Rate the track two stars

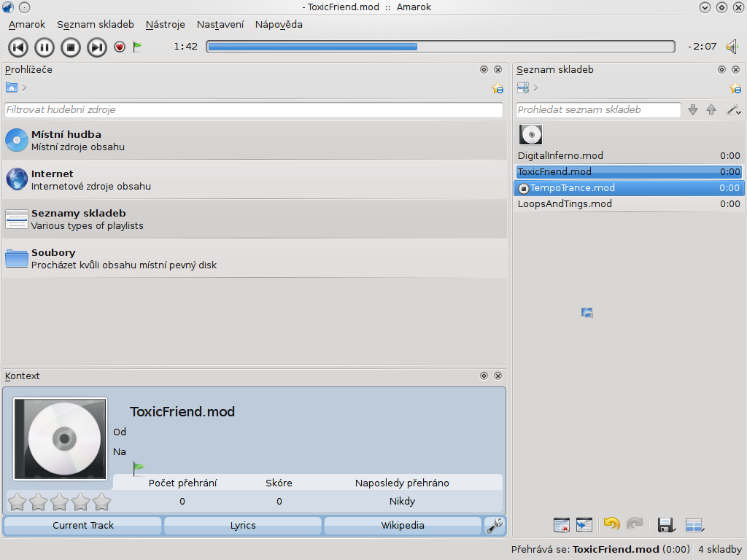[38, 502]
